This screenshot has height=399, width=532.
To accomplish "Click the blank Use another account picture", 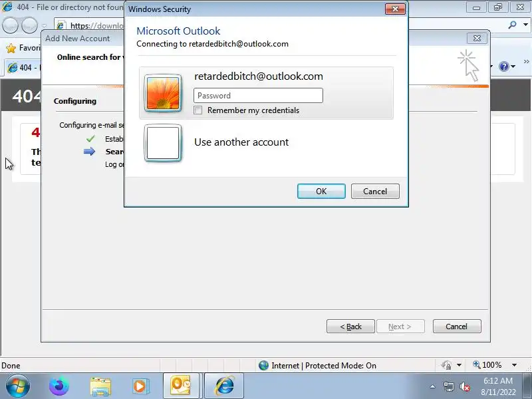I will coord(163,143).
